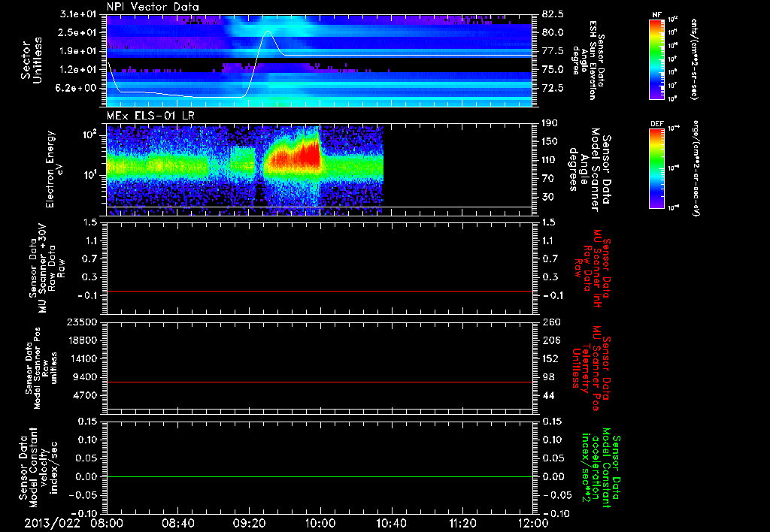Click the DEF rainbow color bar
The height and width of the screenshot is (532, 770).
(x=656, y=168)
